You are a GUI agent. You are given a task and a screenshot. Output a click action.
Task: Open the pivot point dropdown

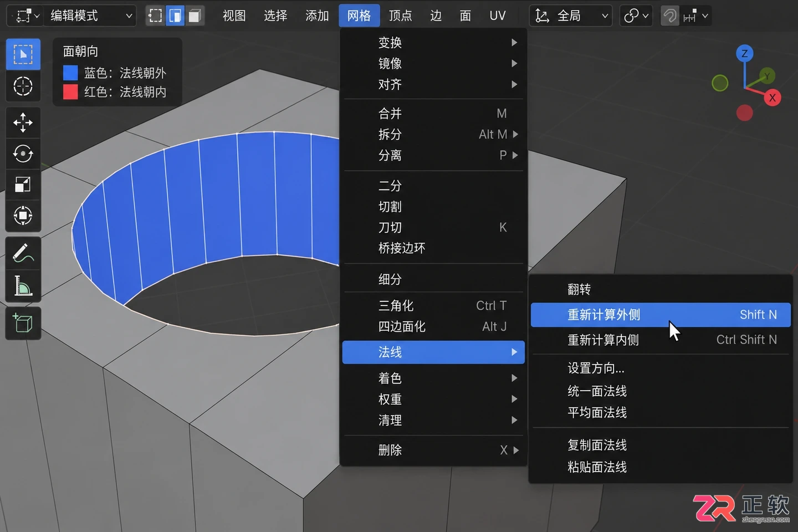[635, 16]
